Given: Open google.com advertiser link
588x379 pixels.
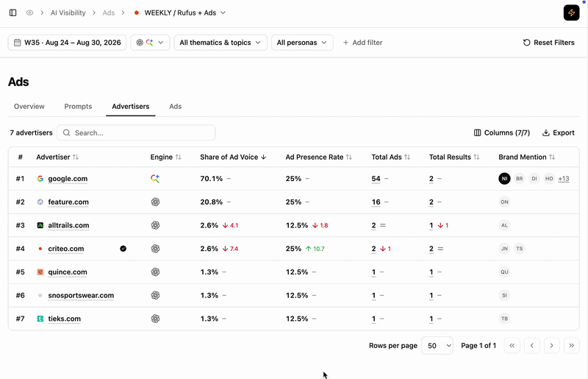Looking at the screenshot, I should click(x=68, y=179).
